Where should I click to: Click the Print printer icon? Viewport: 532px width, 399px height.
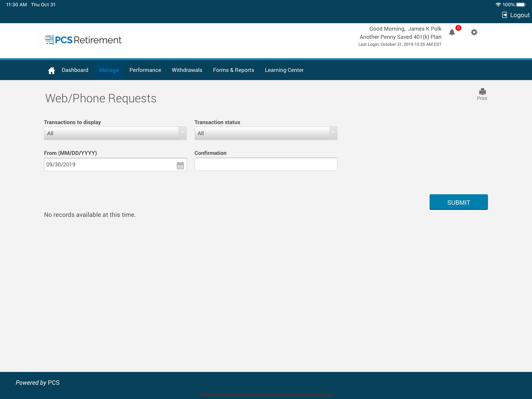482,91
